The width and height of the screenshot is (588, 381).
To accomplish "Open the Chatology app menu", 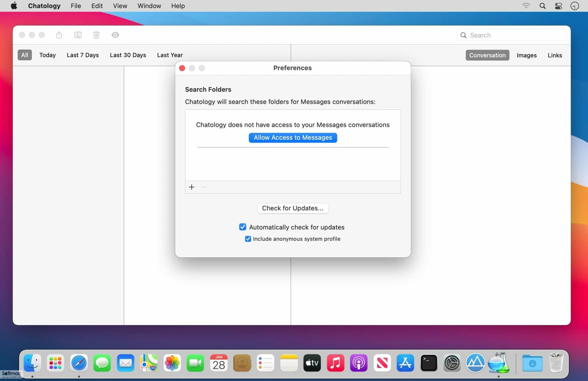I will [x=44, y=6].
